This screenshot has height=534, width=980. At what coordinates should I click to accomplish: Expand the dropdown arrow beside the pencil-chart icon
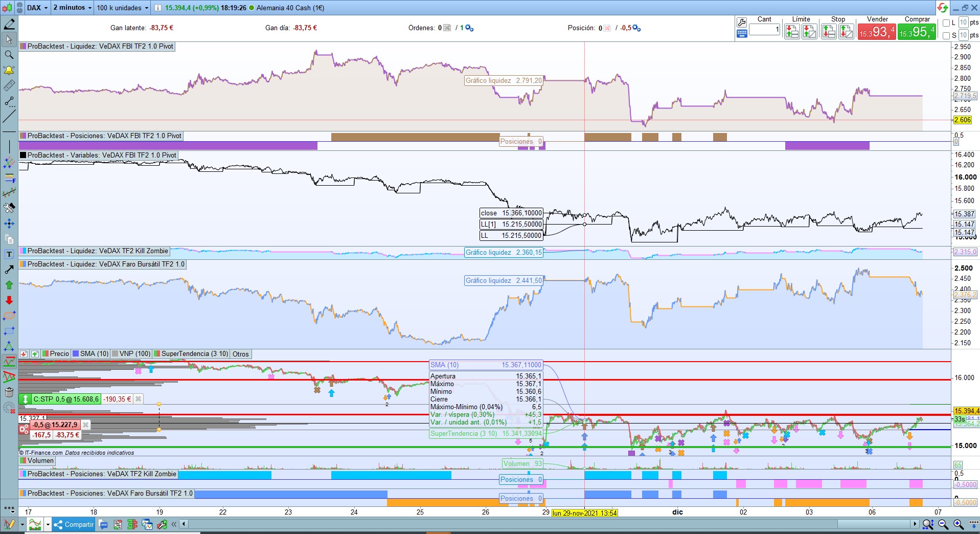[x=22, y=524]
